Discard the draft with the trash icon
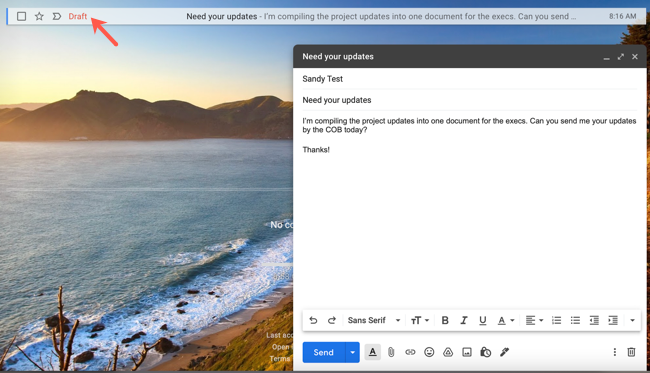 tap(631, 352)
